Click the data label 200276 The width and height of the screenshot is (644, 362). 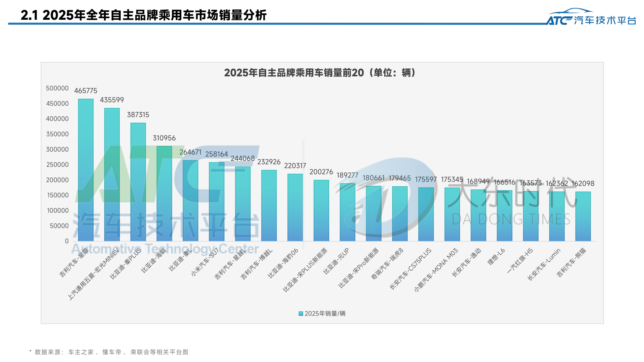pos(321,172)
